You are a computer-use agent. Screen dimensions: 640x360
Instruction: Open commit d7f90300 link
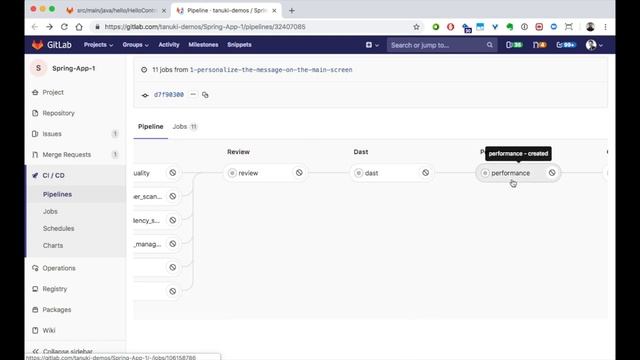coord(169,95)
